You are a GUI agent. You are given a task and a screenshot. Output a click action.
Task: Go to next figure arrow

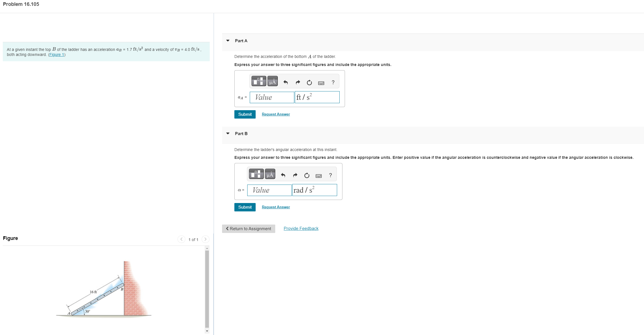[205, 239]
